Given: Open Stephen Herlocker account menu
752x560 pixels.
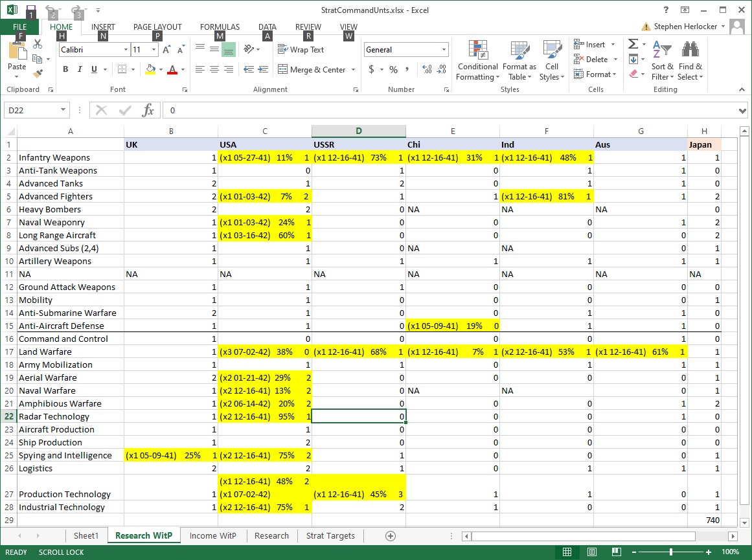Looking at the screenshot, I should (689, 27).
